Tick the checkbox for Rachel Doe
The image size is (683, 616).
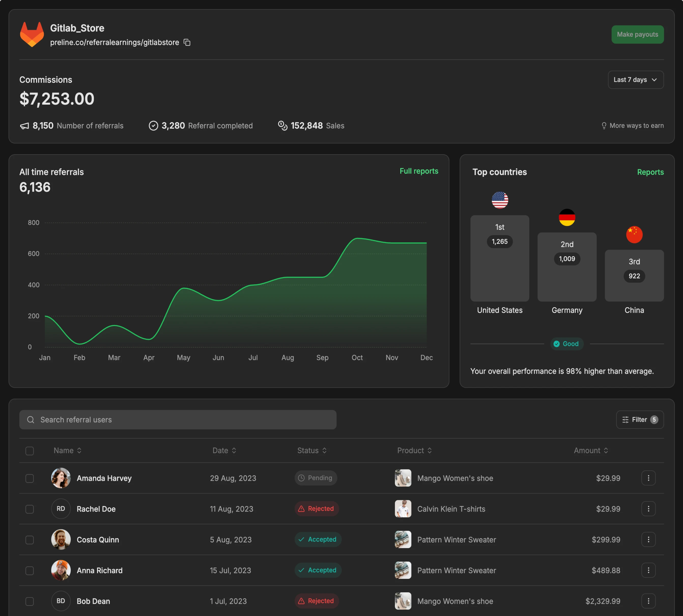click(x=30, y=509)
